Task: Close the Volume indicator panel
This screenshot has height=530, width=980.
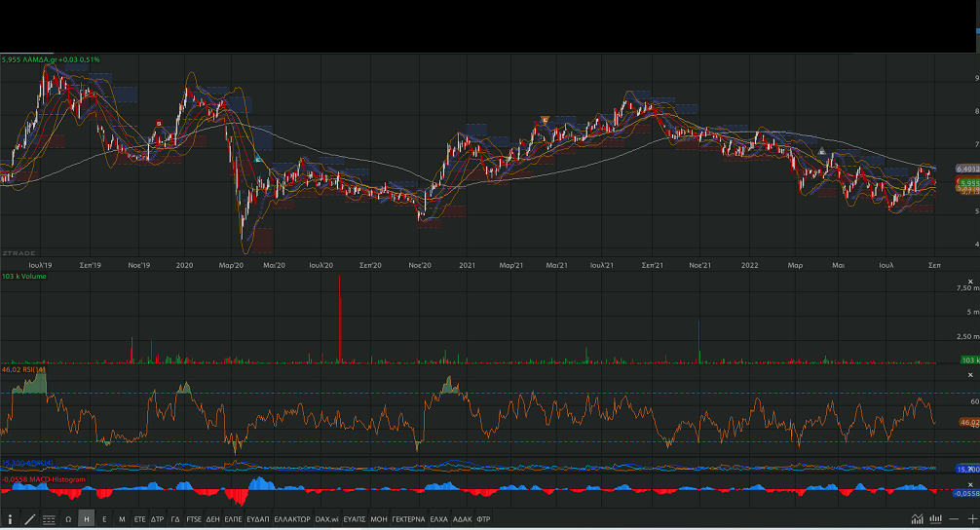Action: (970, 279)
